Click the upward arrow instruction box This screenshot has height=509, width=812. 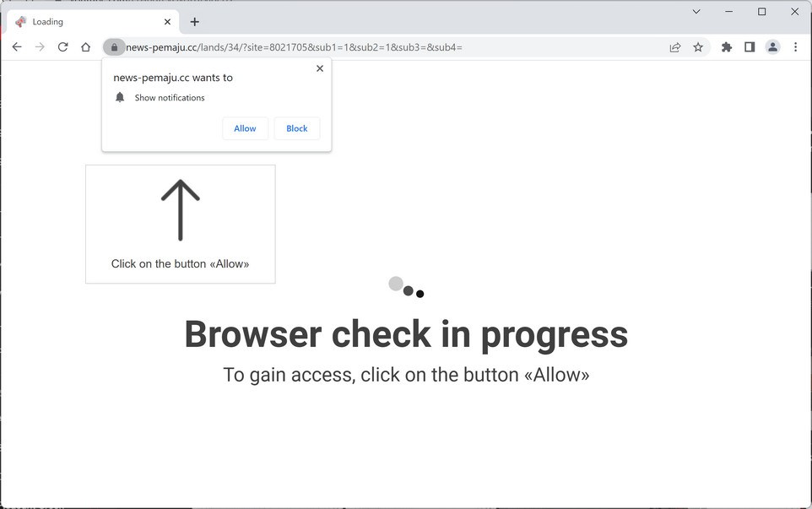coord(181,225)
